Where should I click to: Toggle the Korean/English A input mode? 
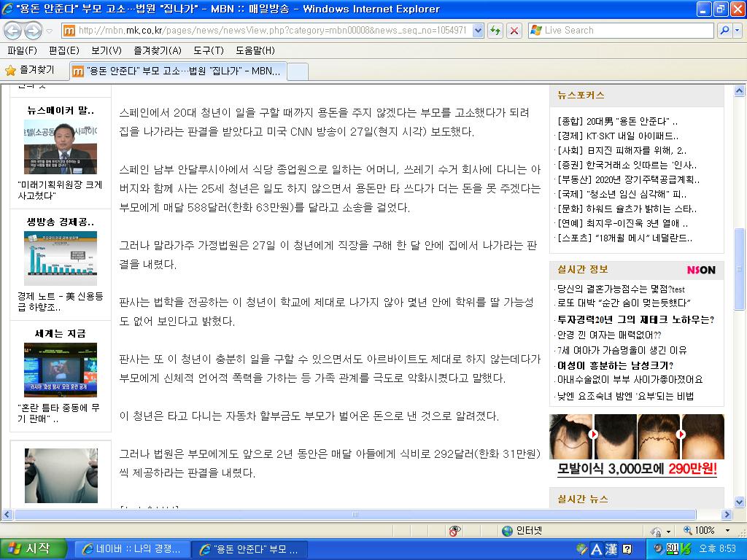tap(596, 549)
